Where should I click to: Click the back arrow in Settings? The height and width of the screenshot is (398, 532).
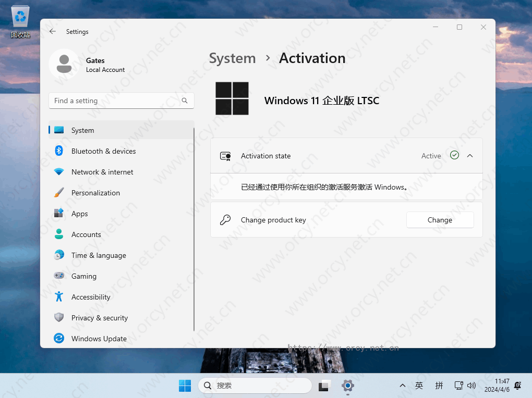coord(53,32)
